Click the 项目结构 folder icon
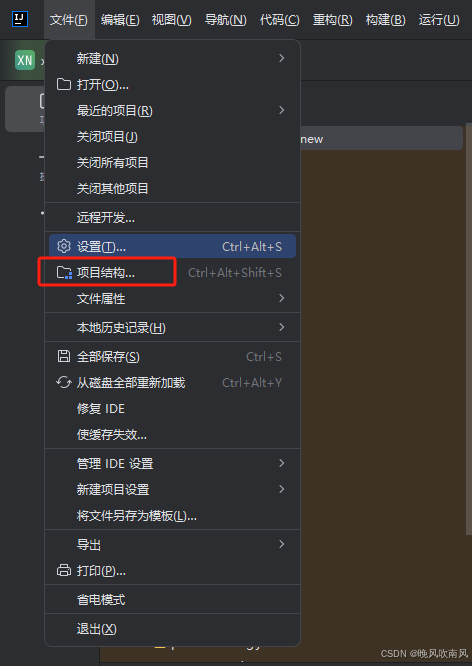This screenshot has width=472, height=666. (64, 272)
